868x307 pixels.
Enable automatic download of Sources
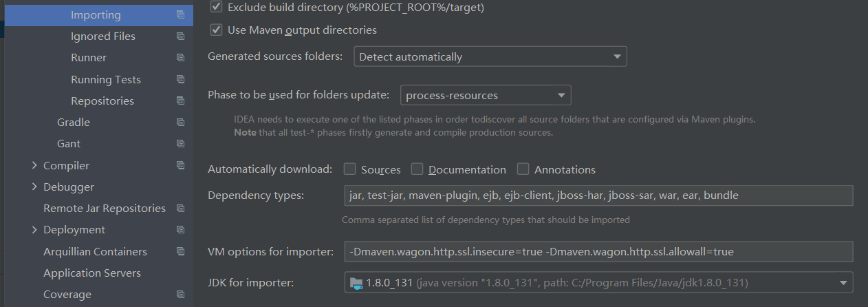349,169
